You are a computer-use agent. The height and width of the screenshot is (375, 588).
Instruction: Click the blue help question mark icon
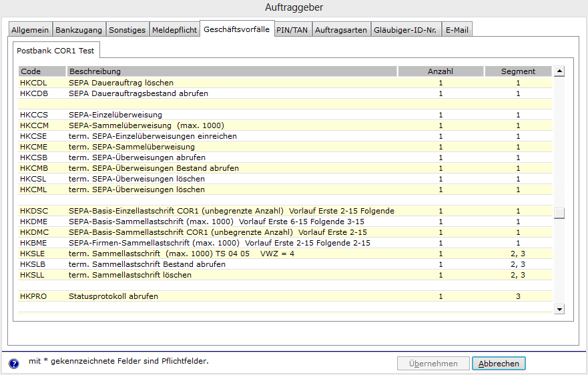(14, 364)
